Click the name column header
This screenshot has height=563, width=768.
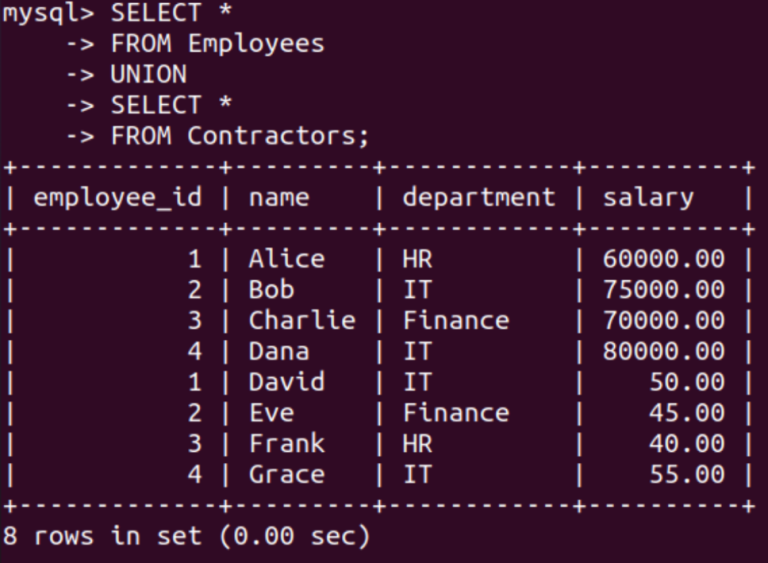279,197
